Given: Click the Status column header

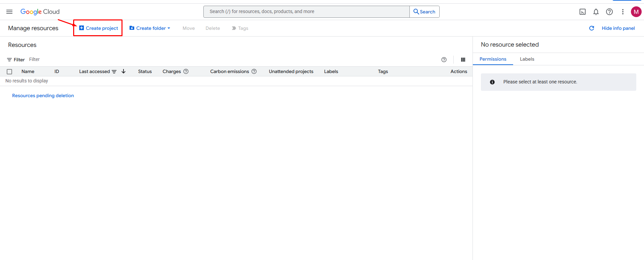Looking at the screenshot, I should pos(145,71).
